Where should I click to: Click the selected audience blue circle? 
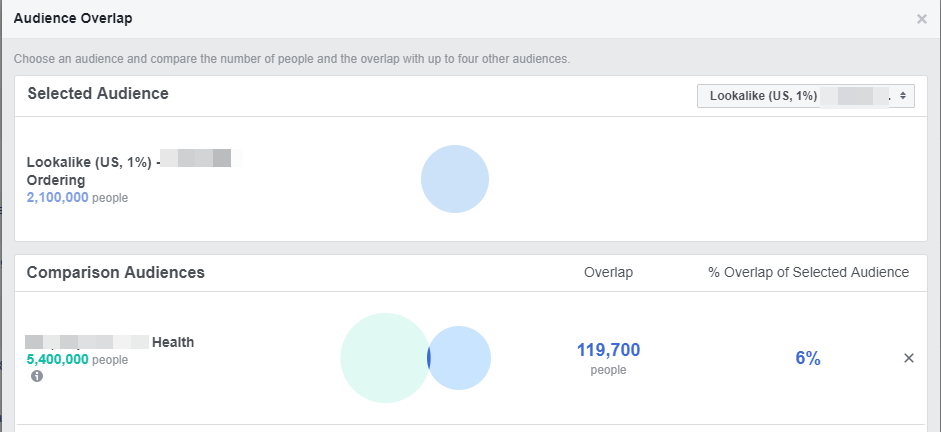tap(454, 180)
